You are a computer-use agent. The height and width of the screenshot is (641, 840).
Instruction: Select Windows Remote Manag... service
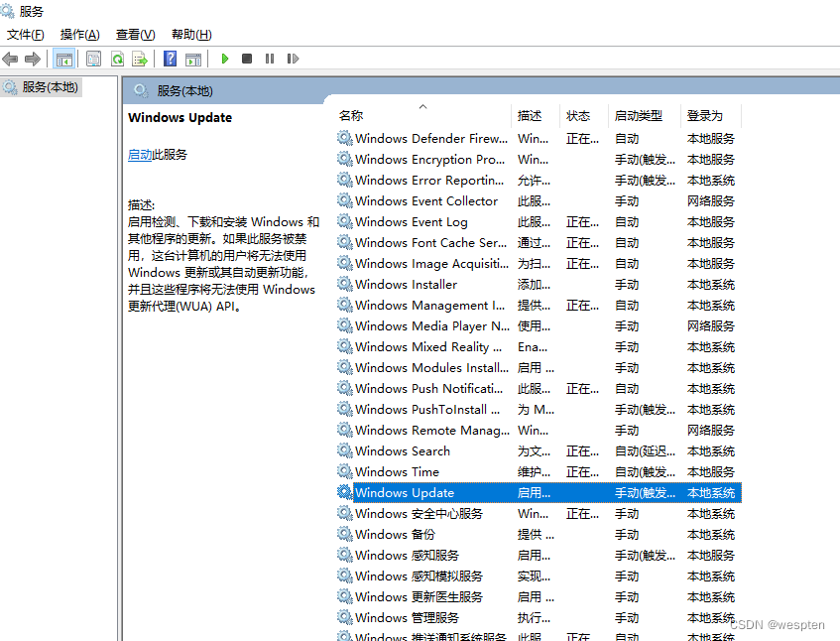432,430
